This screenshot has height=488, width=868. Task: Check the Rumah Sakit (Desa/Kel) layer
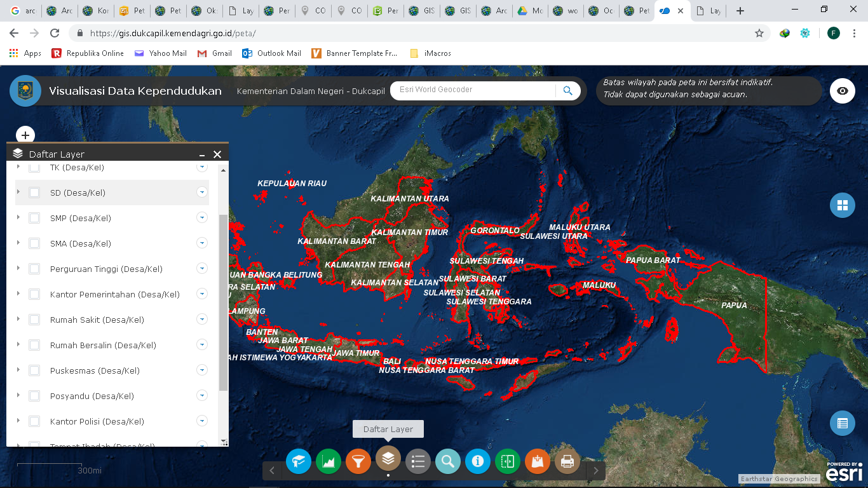[34, 320]
